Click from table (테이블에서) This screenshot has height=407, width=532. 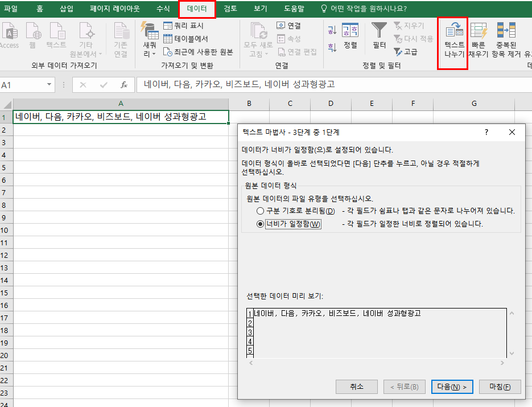click(x=185, y=39)
